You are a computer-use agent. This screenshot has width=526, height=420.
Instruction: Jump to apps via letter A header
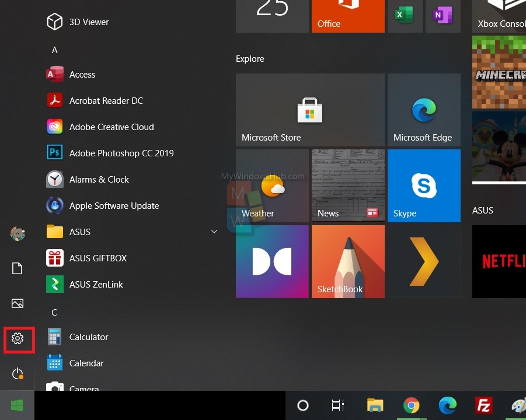click(x=55, y=50)
